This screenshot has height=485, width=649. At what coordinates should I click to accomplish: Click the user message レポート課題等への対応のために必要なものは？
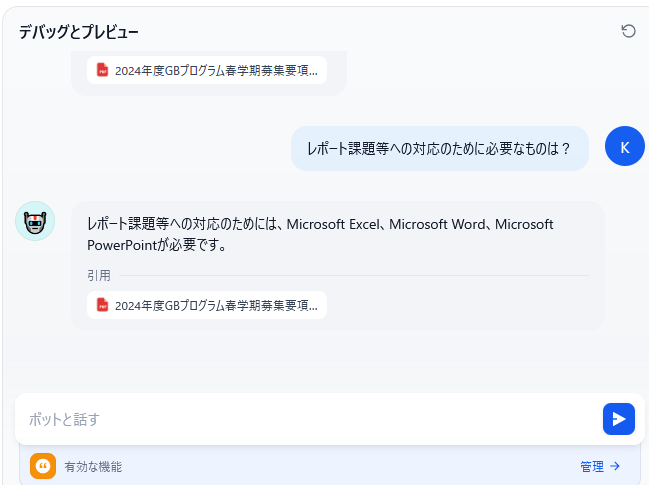(x=440, y=148)
